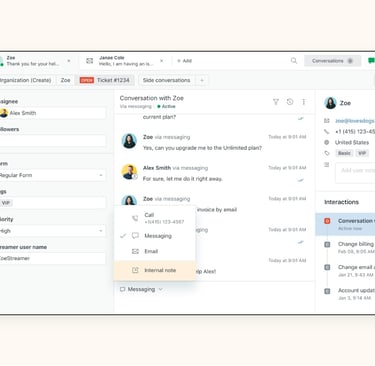Expand the Messaging channel dropdown below

tap(141, 289)
